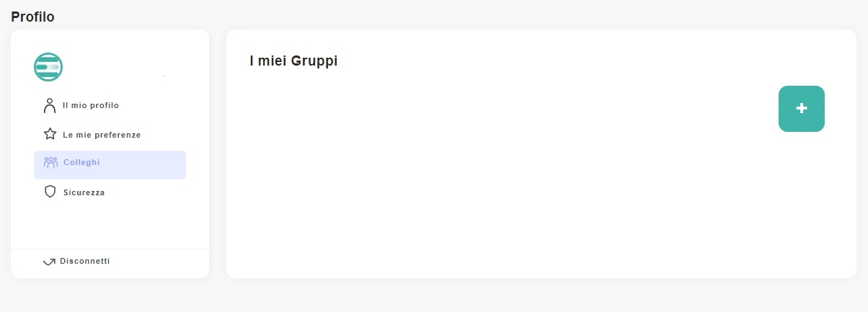
Task: Open the Sicurezza settings page
Action: coord(84,192)
